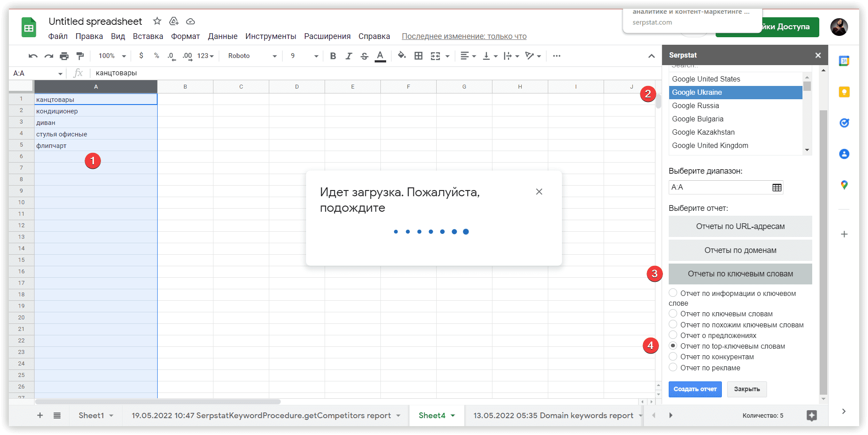
Task: Open the borders tool
Action: point(418,55)
